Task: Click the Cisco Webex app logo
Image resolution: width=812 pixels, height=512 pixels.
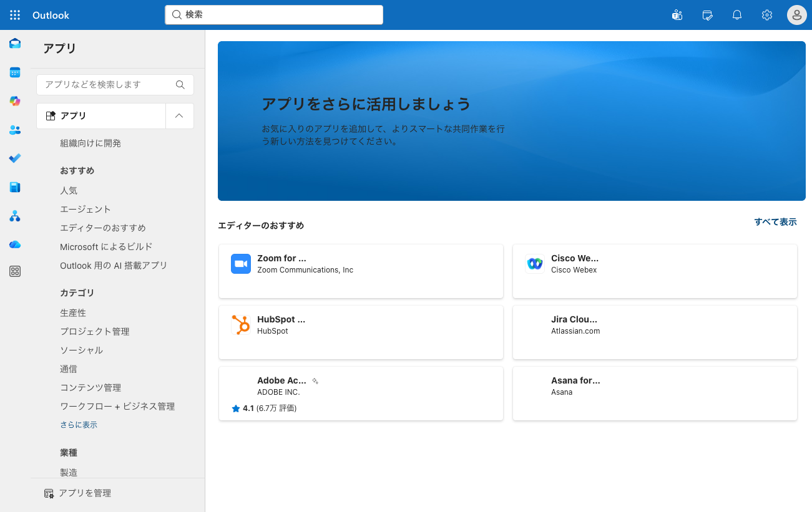Action: click(535, 264)
